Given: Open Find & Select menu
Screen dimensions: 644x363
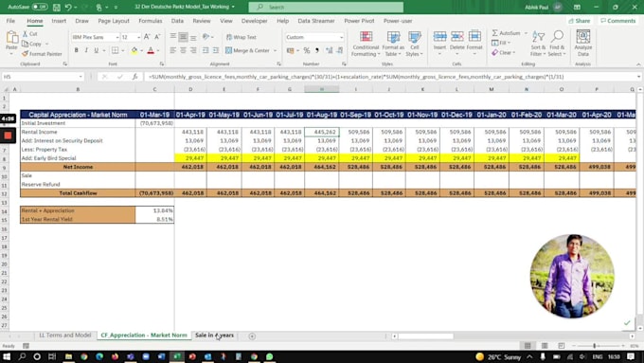Looking at the screenshot, I should [557, 44].
